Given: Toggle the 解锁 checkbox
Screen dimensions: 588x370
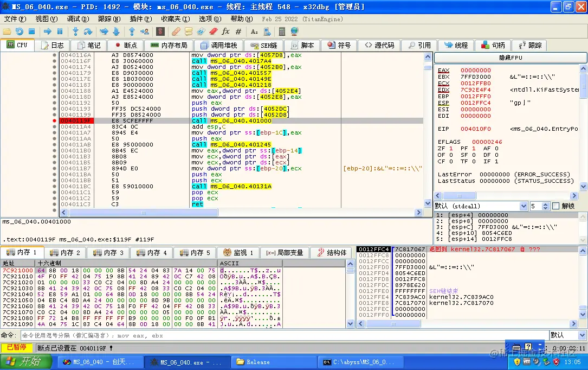Looking at the screenshot, I should (x=555, y=206).
